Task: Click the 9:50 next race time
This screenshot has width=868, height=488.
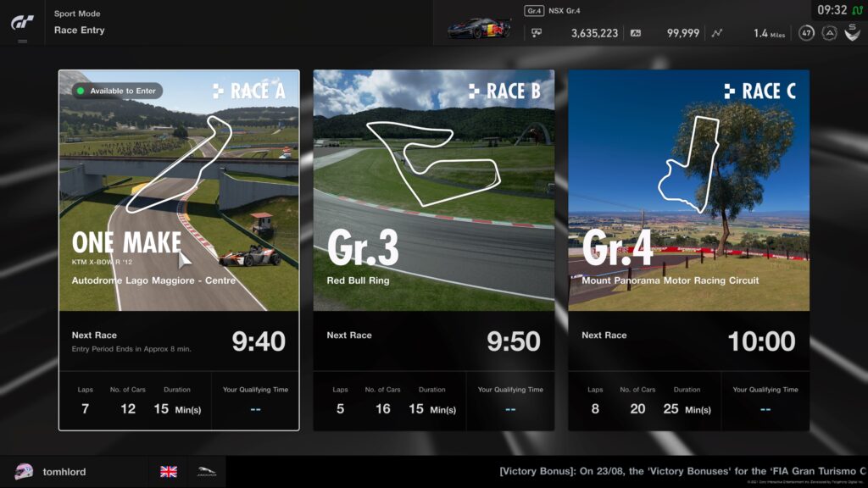Action: point(514,341)
